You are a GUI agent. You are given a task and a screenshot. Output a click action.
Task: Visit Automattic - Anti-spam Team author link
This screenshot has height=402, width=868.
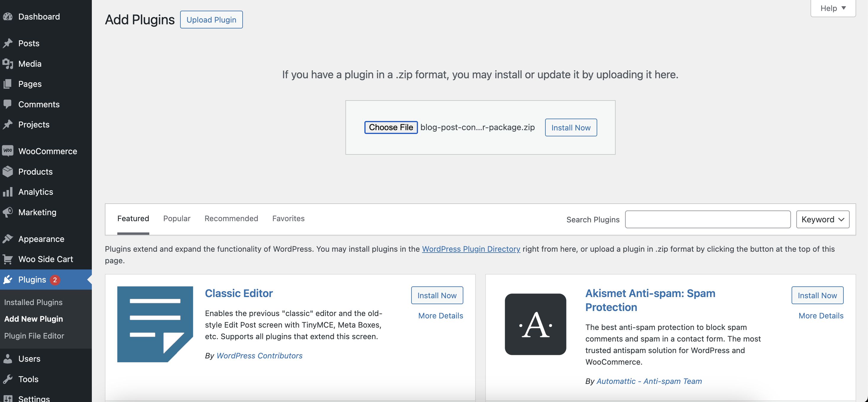(x=649, y=381)
